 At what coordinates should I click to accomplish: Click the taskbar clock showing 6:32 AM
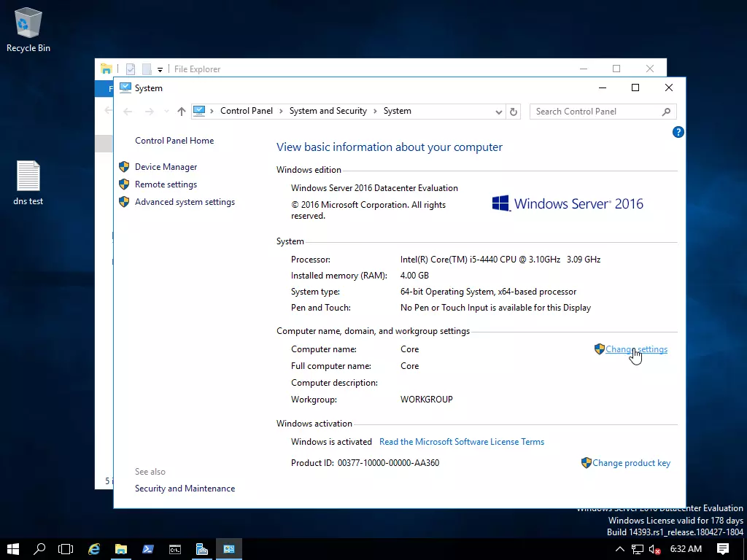686,549
